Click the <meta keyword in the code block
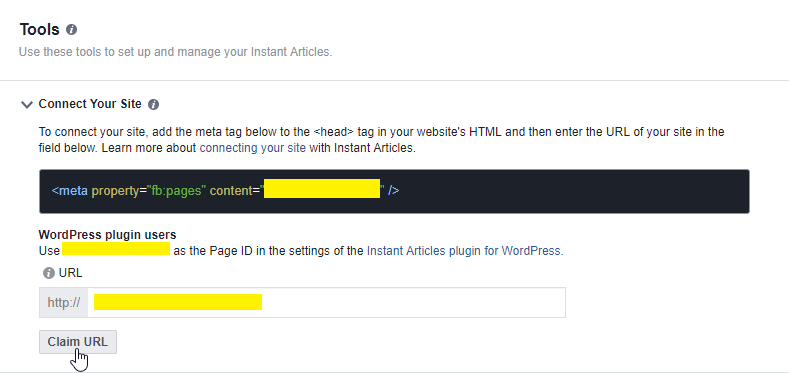The width and height of the screenshot is (791, 373). [70, 191]
